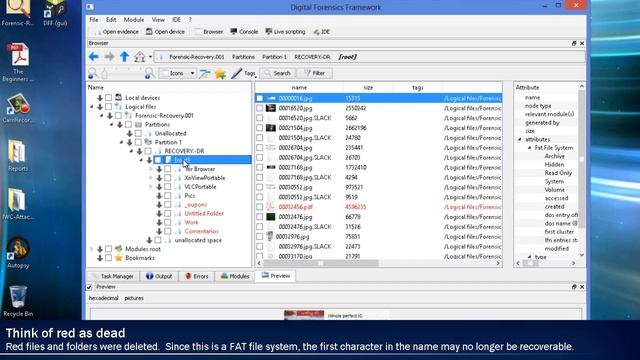Switch to the Task Manager tab
The height and width of the screenshot is (360, 640).
click(113, 276)
